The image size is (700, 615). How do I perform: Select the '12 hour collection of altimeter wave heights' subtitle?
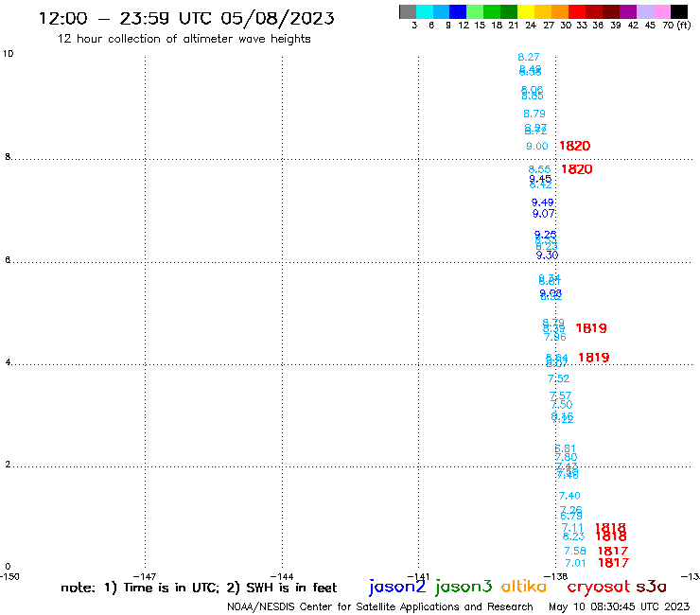click(x=184, y=39)
